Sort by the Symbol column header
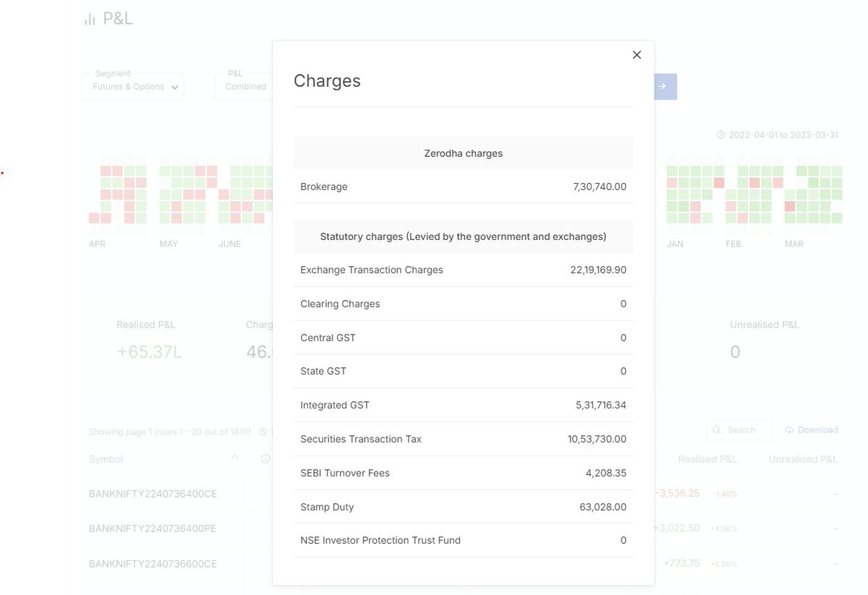 tap(106, 459)
